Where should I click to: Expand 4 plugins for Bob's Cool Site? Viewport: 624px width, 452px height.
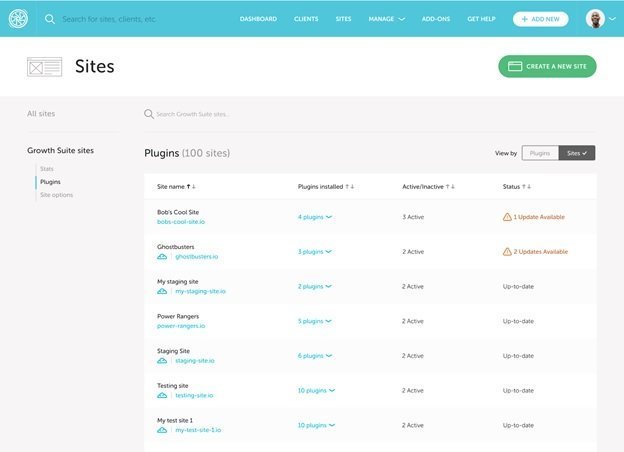tap(314, 217)
